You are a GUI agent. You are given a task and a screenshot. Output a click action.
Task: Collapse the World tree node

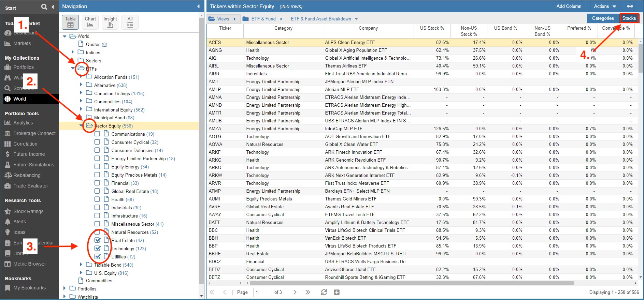65,36
